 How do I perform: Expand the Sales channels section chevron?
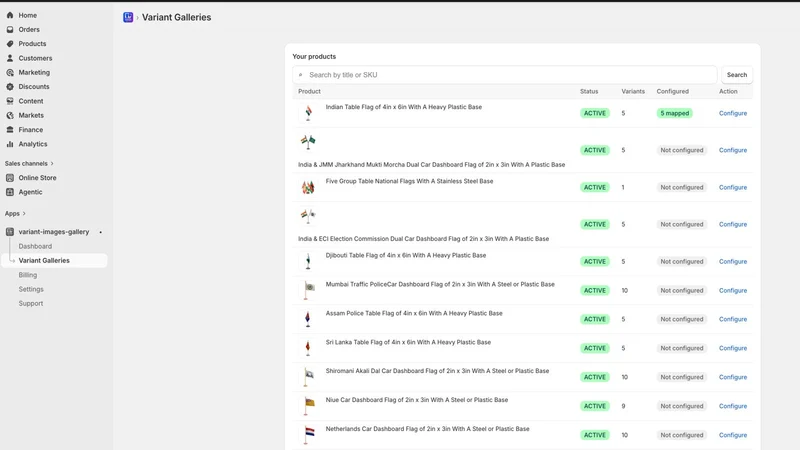(x=52, y=164)
